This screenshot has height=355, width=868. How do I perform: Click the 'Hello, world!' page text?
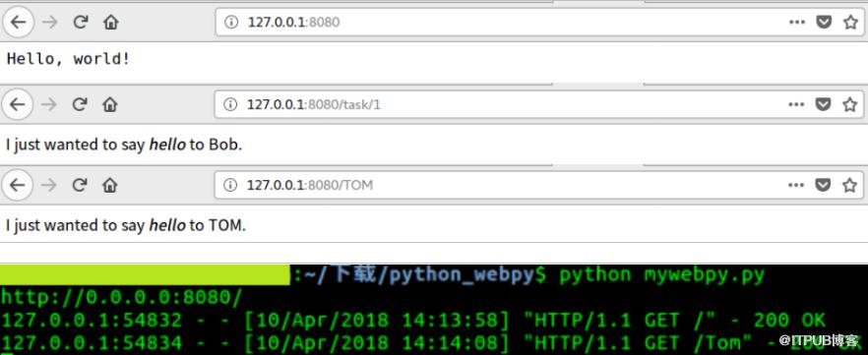click(69, 59)
